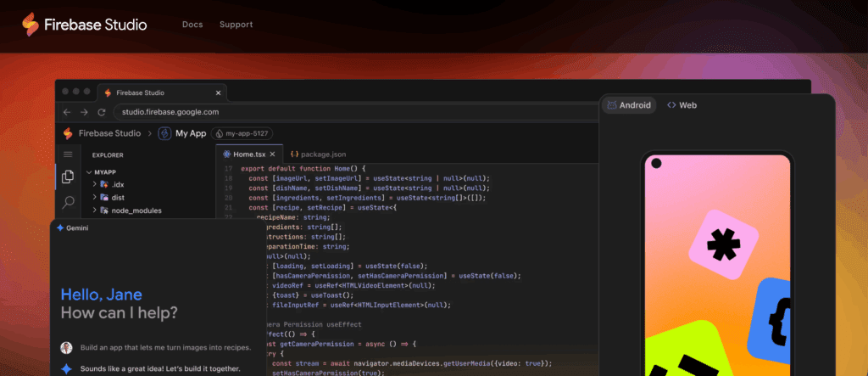Click the My App workspace icon
This screenshot has height=376, width=868.
point(165,133)
